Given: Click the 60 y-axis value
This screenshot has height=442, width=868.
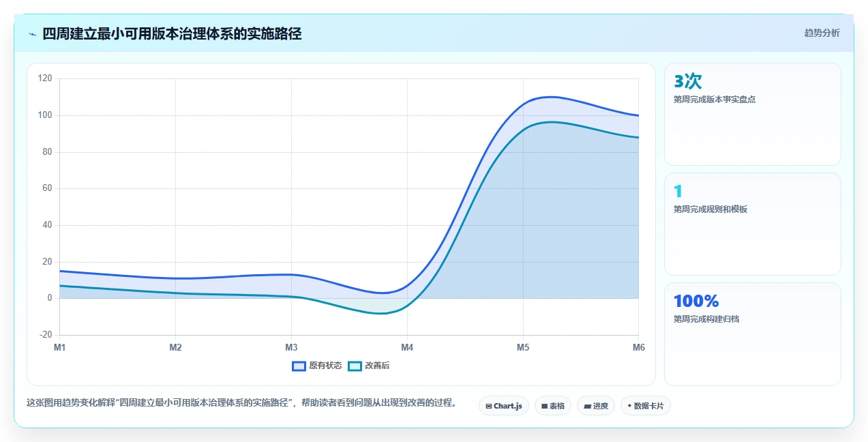Looking at the screenshot, I should click(47, 188).
